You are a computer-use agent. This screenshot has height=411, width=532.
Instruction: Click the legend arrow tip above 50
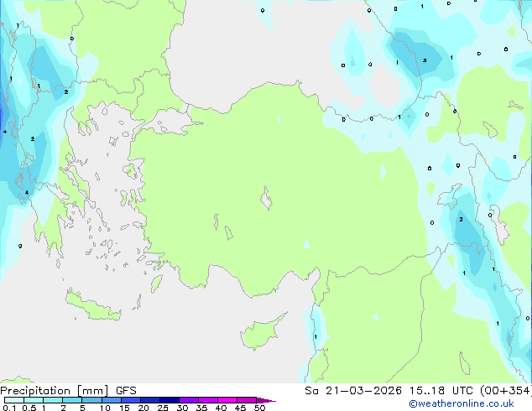(266, 400)
